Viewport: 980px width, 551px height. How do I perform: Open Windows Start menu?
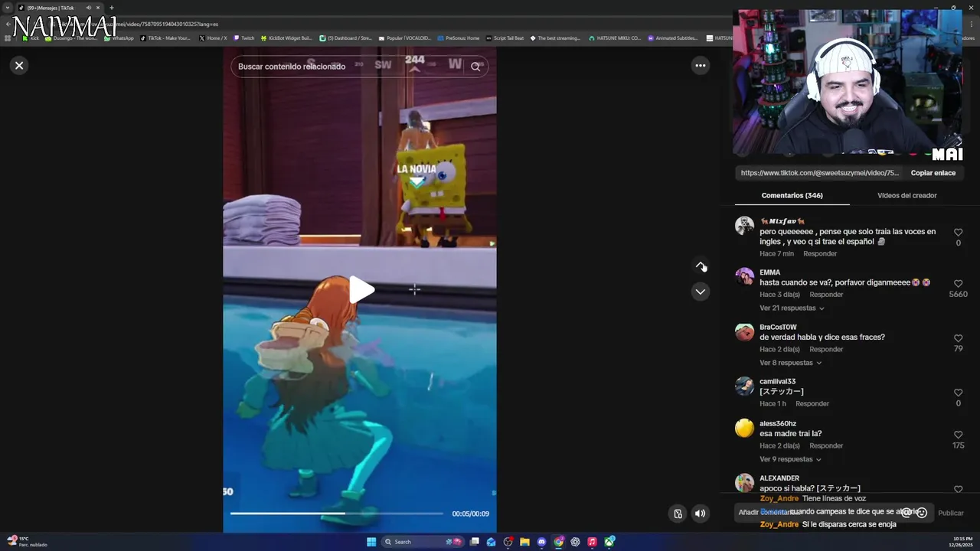[371, 542]
